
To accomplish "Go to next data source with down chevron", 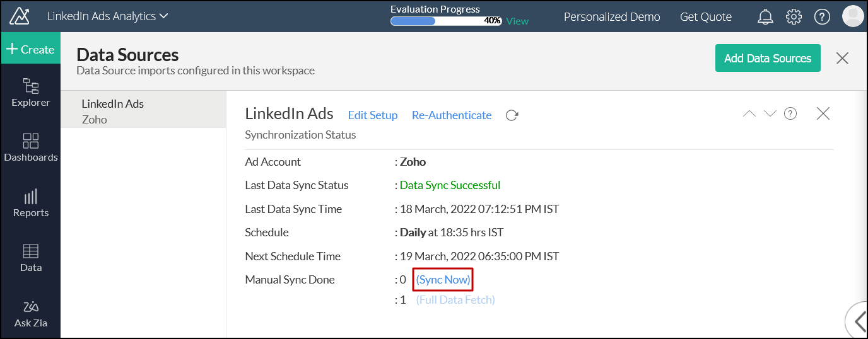I will (770, 114).
